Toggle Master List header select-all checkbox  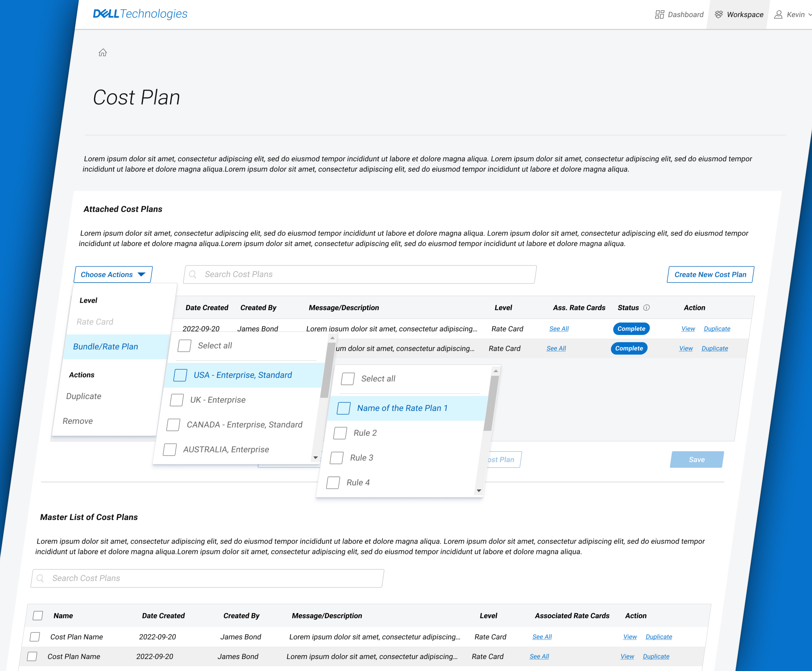[38, 615]
